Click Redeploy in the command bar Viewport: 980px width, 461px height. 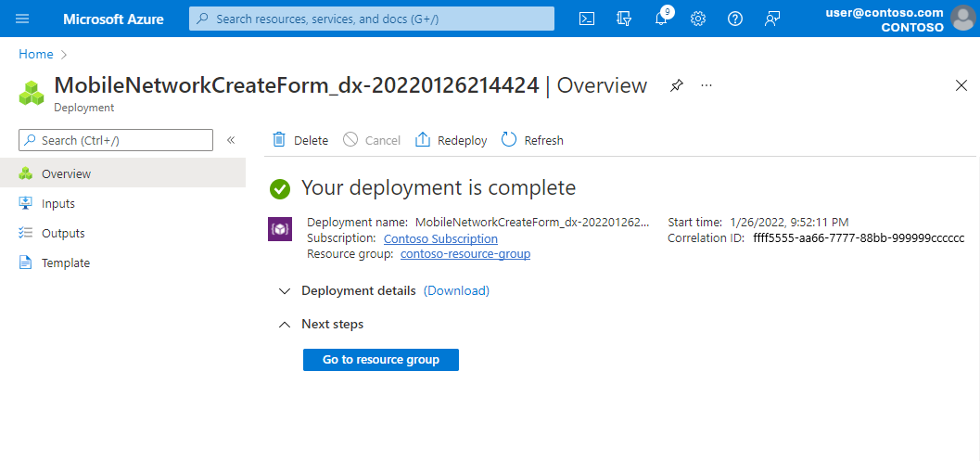[x=451, y=140]
